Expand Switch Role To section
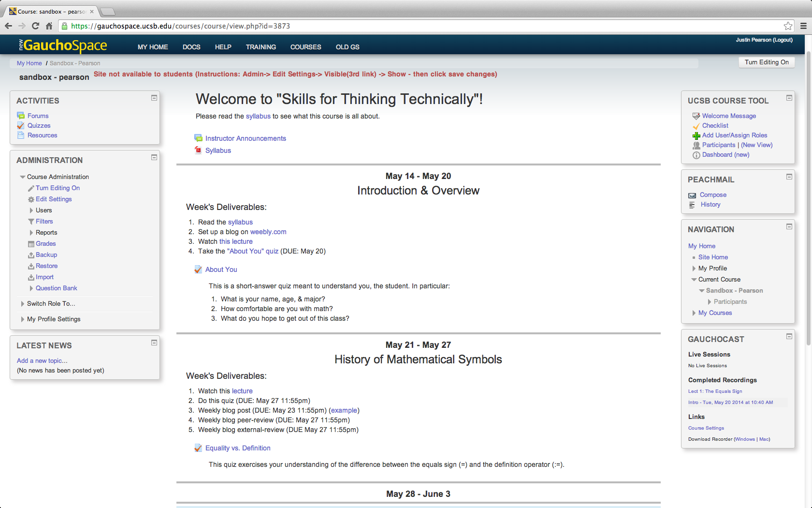Screen dimensions: 812x508 23,304
